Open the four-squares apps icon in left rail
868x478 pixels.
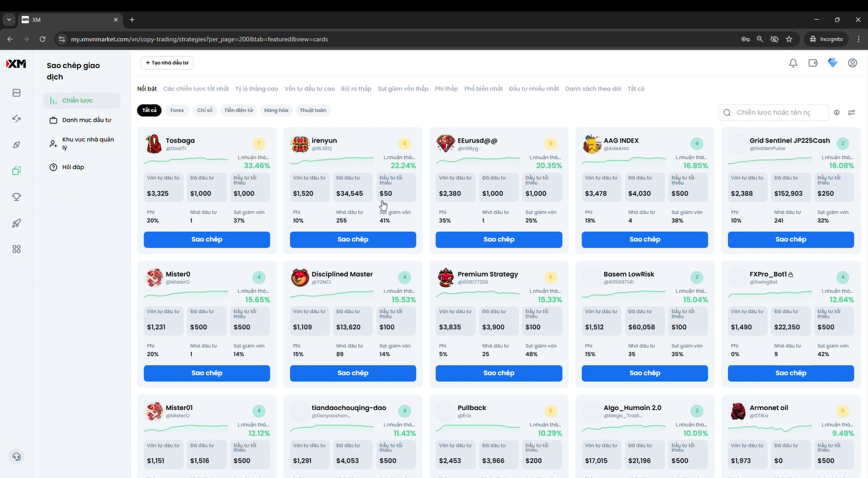(x=17, y=249)
